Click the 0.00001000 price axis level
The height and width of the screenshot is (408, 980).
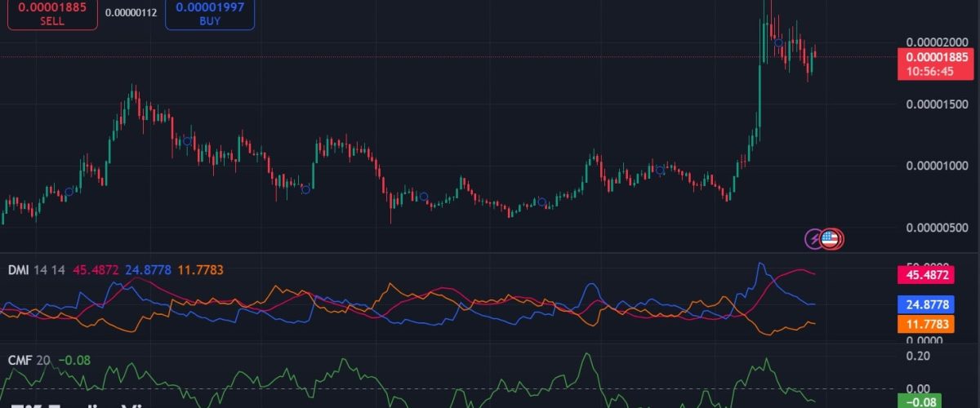coord(938,166)
